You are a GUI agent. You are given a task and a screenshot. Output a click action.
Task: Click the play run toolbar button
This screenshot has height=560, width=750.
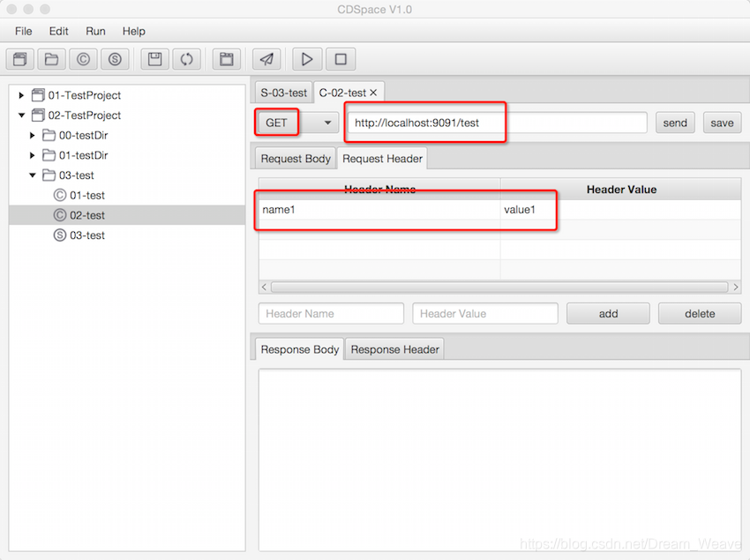click(306, 59)
